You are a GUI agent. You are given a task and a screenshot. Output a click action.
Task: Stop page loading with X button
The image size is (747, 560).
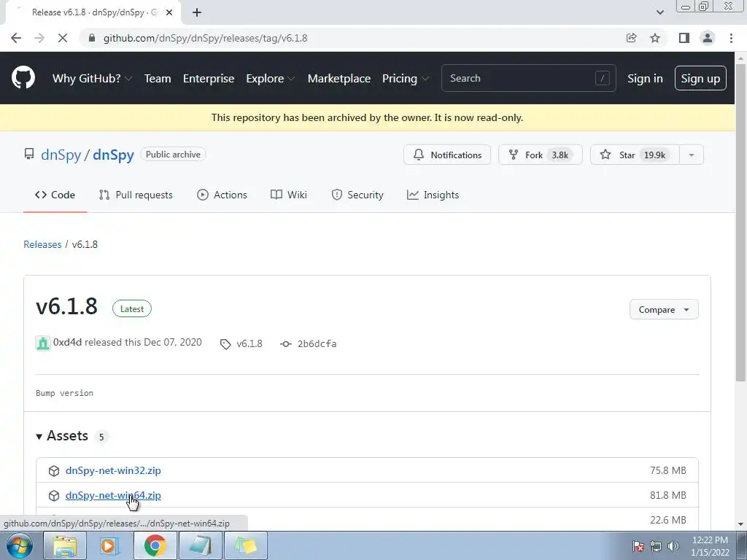(x=63, y=38)
